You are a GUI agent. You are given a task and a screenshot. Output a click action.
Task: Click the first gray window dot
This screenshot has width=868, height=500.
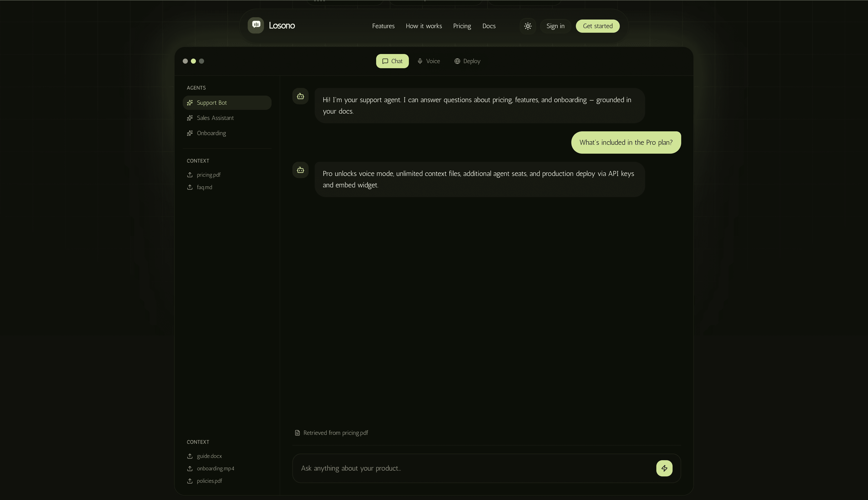click(x=185, y=61)
